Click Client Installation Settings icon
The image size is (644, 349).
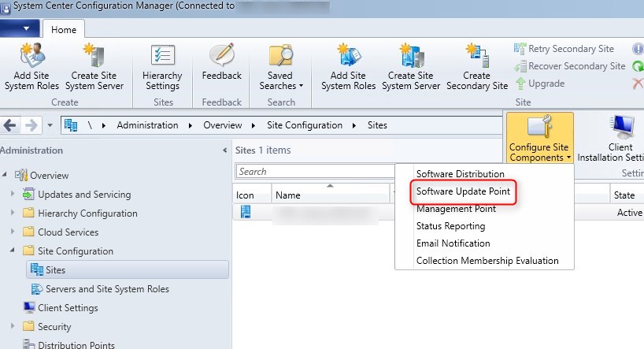[x=623, y=127]
